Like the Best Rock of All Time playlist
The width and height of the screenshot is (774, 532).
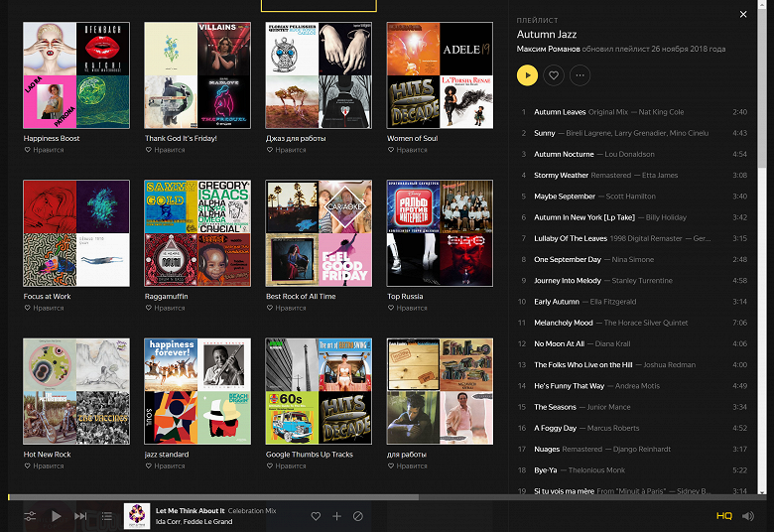pyautogui.click(x=287, y=308)
